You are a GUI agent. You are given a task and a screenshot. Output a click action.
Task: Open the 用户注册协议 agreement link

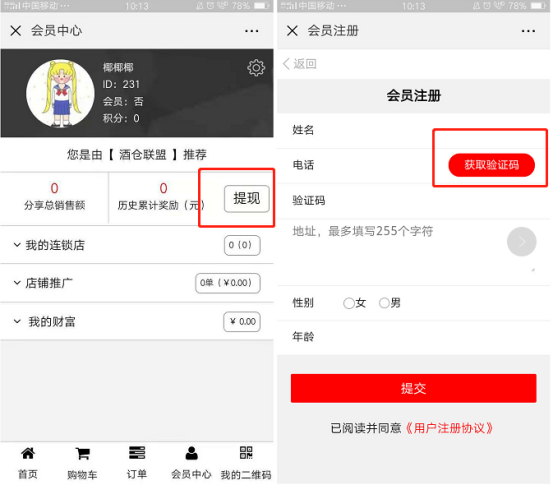(x=449, y=428)
